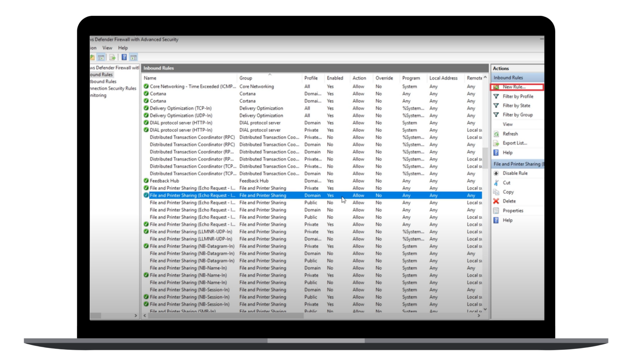The width and height of the screenshot is (644, 356).
Task: Click the Filter by State funnel icon
Action: point(497,105)
